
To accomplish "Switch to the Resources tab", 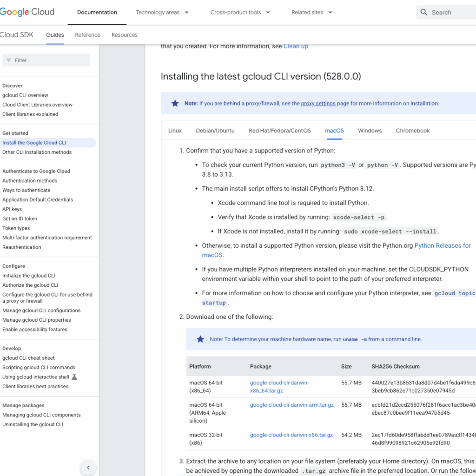I will coord(125,35).
